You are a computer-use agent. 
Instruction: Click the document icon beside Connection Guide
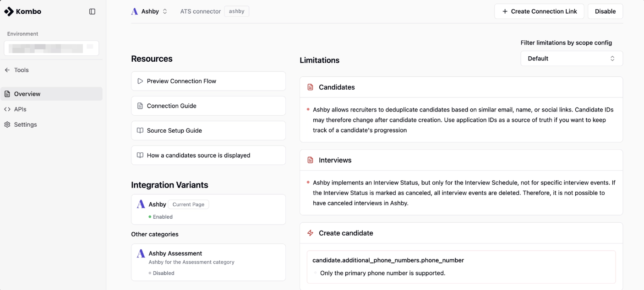pos(140,106)
